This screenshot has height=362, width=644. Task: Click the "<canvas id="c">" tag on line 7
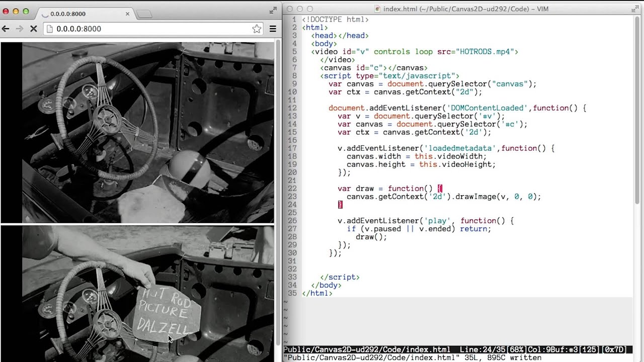(354, 68)
